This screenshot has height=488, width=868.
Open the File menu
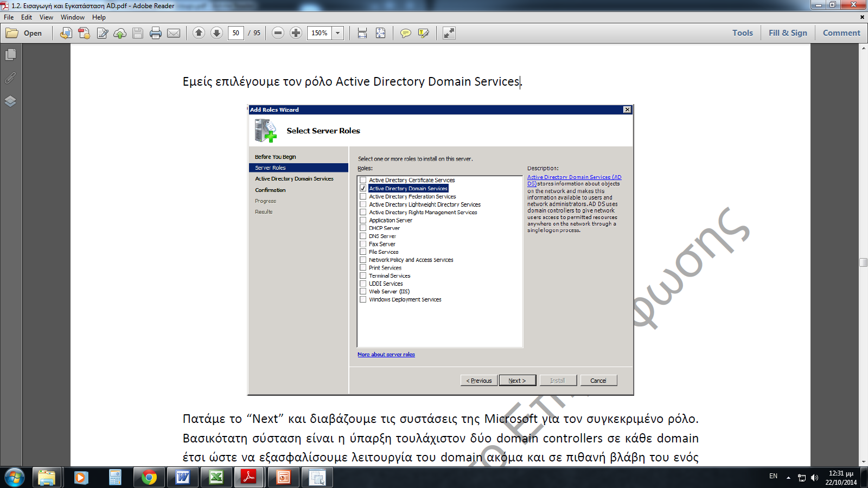[x=9, y=17]
